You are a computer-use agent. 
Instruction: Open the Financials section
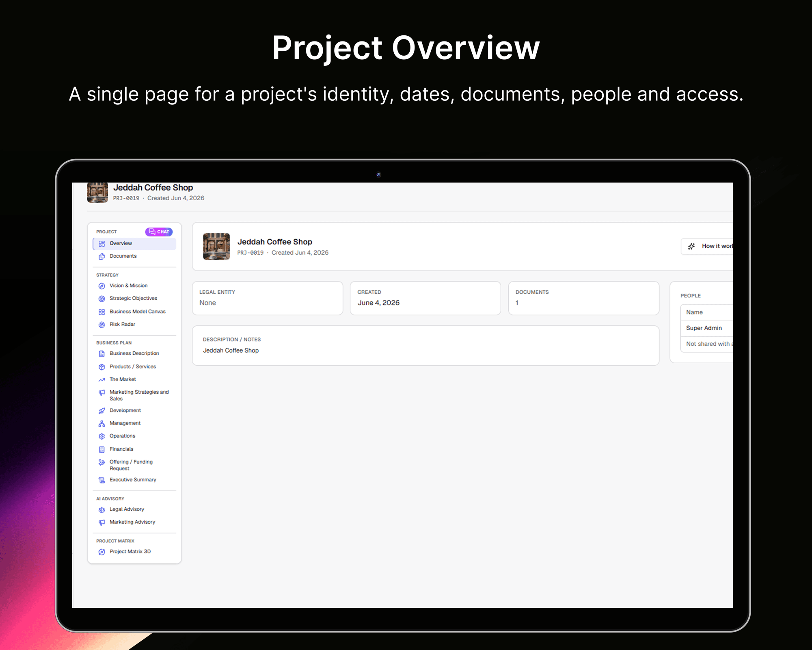134,449
